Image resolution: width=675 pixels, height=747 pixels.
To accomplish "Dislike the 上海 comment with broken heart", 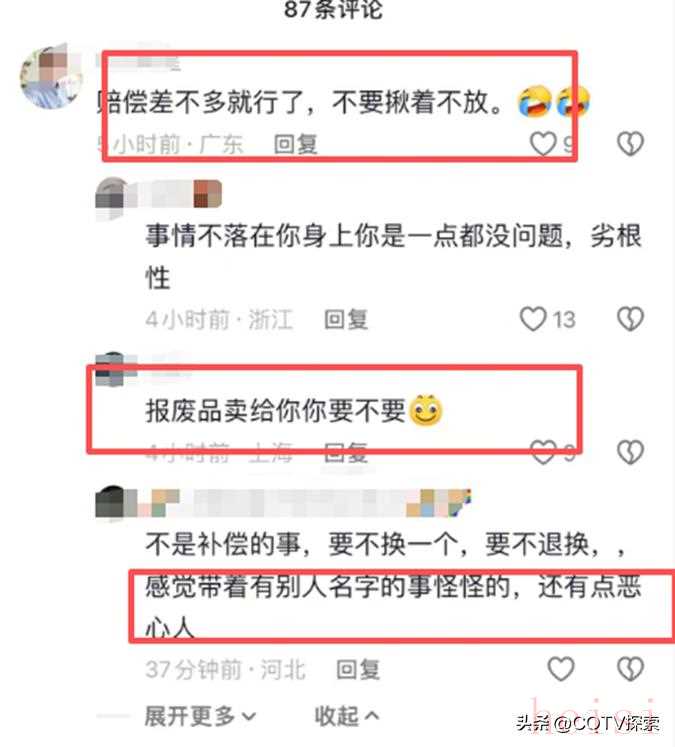I will click(x=630, y=452).
